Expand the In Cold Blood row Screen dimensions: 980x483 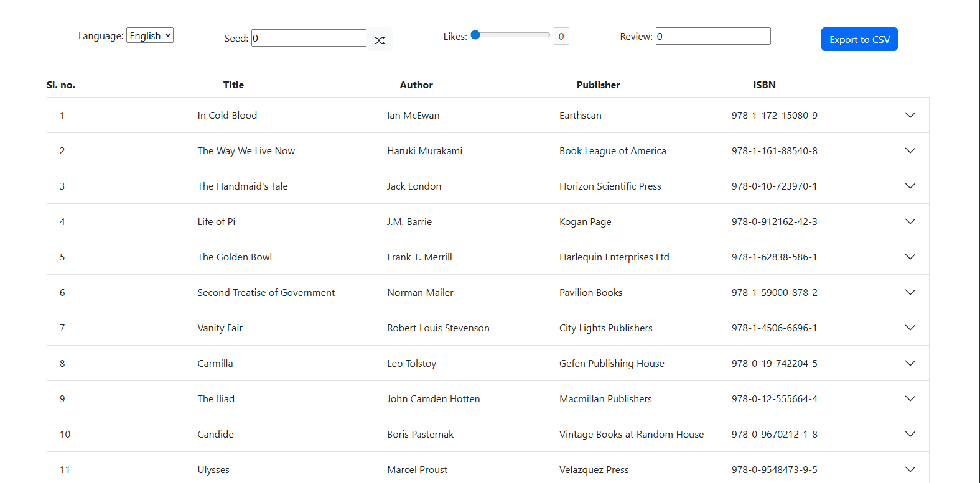point(910,115)
